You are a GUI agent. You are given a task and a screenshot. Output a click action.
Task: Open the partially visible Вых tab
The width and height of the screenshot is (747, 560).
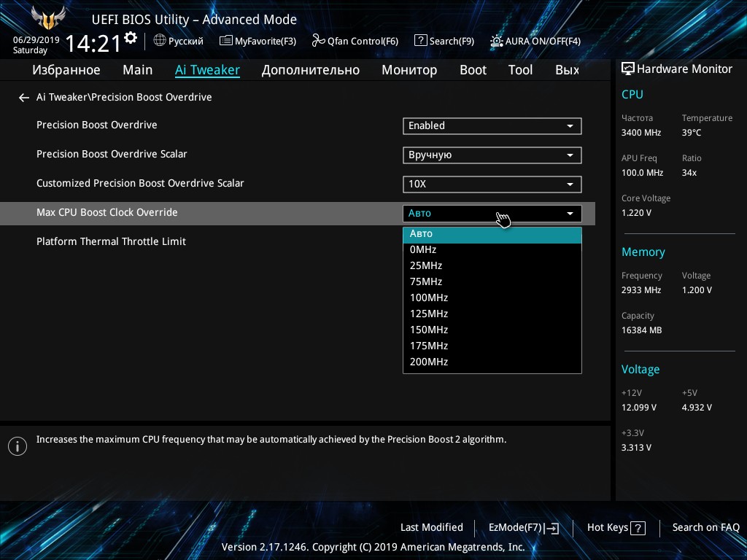(568, 70)
